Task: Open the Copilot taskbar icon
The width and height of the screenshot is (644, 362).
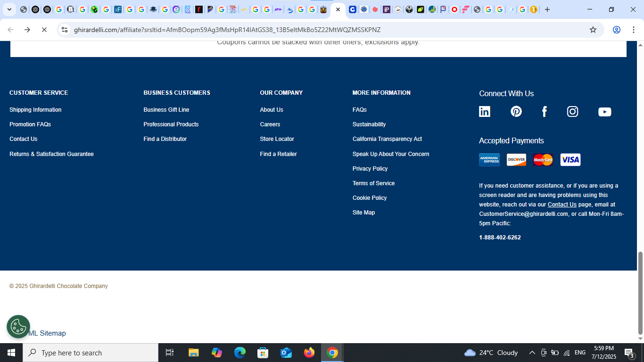Action: (217, 353)
